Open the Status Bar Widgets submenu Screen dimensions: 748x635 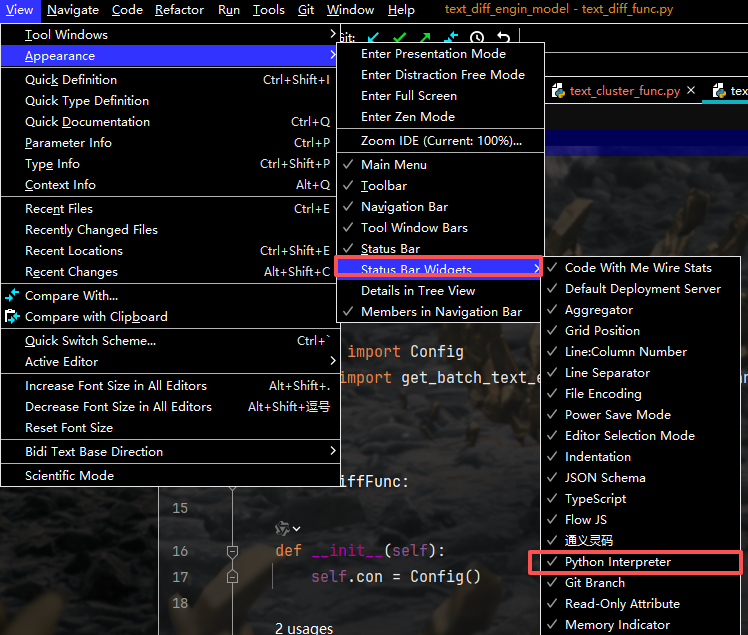tap(439, 268)
